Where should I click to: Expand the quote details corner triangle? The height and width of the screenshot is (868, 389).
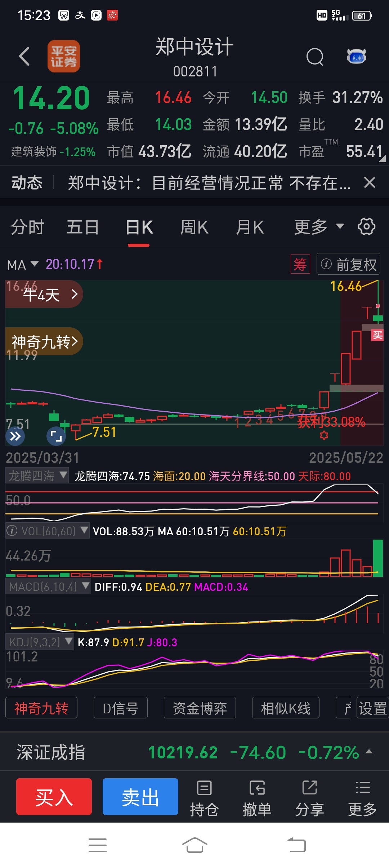pyautogui.click(x=382, y=158)
